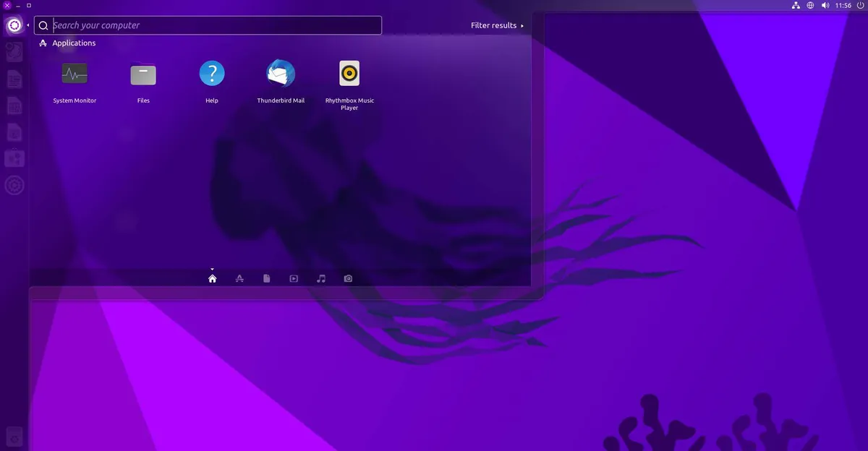The image size is (868, 451).
Task: Launch the Files application
Action: point(143,74)
